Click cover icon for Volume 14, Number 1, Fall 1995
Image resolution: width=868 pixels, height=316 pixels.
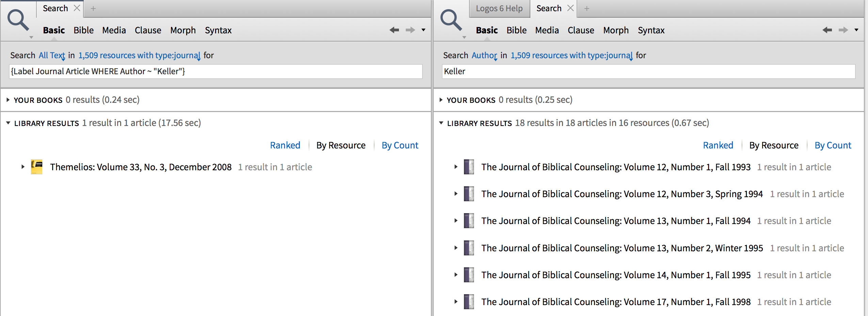[x=469, y=275]
